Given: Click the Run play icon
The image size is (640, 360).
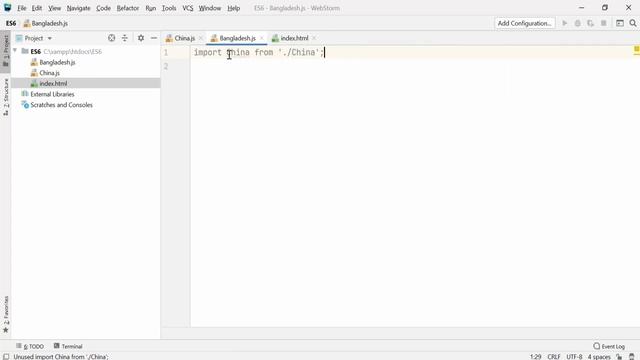Looking at the screenshot, I should pos(564,23).
